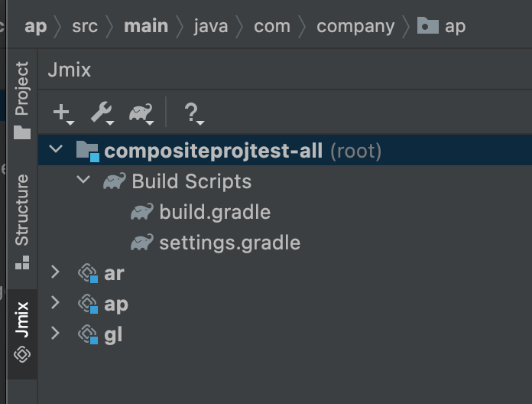Expand the ap module node
Screen dimensions: 532x404
[x=55, y=302]
